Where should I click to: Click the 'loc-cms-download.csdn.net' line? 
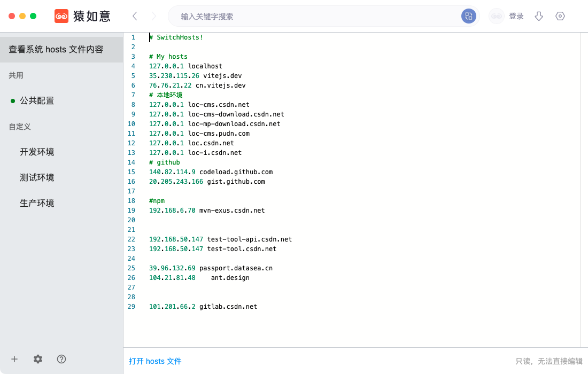pos(236,114)
